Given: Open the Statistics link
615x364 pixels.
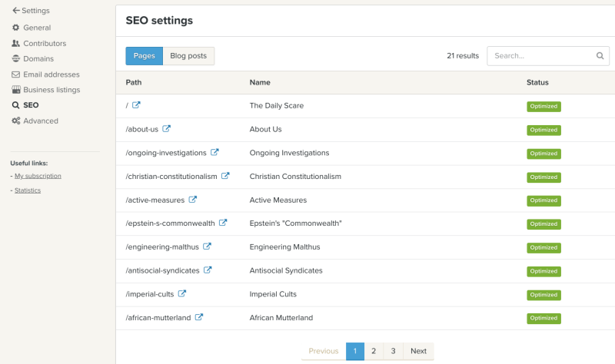Looking at the screenshot, I should tap(28, 190).
